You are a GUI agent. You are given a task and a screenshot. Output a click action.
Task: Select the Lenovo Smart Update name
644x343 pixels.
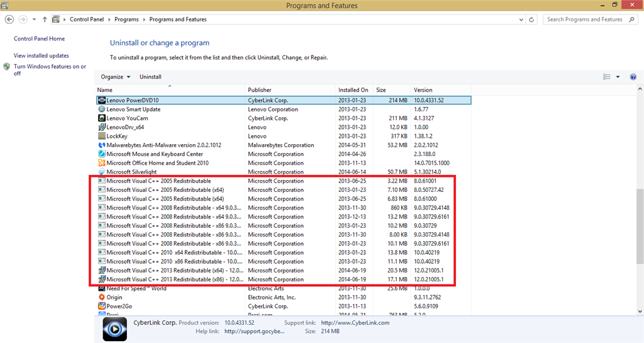point(133,110)
